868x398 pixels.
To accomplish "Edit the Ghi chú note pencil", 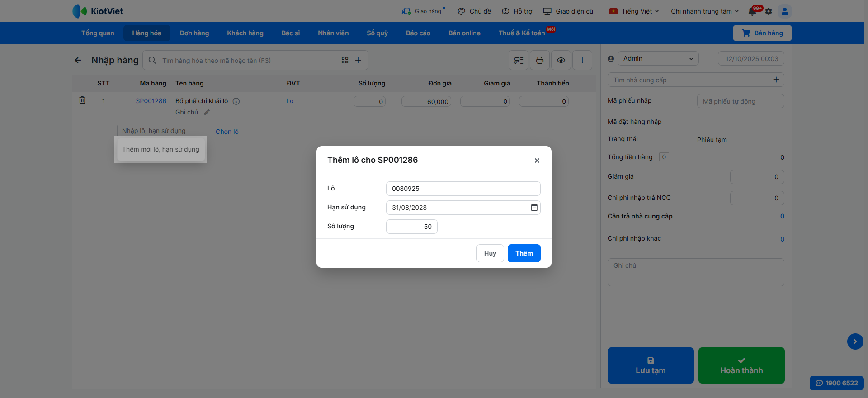I will [x=207, y=112].
